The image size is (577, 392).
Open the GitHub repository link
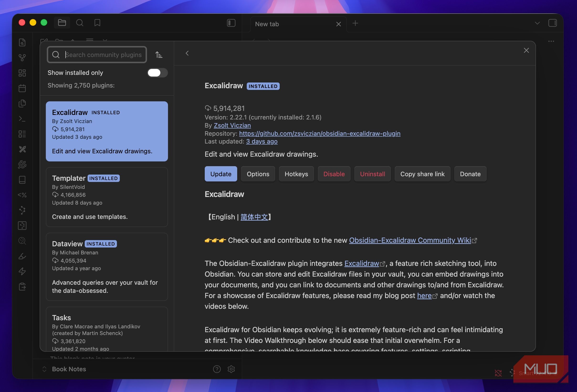[x=320, y=134]
